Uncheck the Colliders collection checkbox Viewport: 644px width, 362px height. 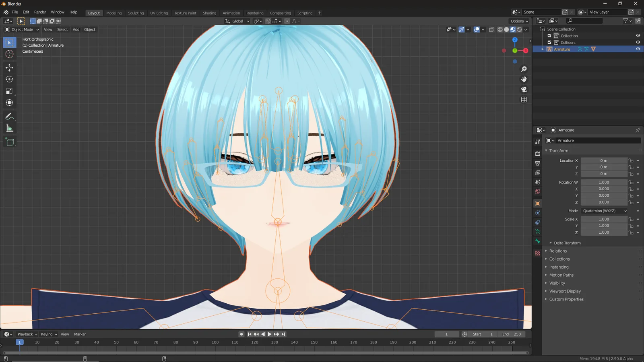[x=549, y=42]
